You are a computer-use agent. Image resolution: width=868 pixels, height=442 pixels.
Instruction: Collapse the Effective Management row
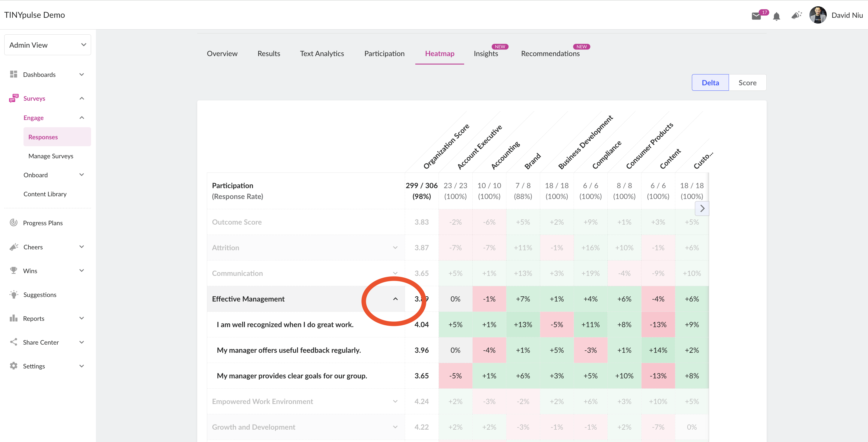pos(395,299)
